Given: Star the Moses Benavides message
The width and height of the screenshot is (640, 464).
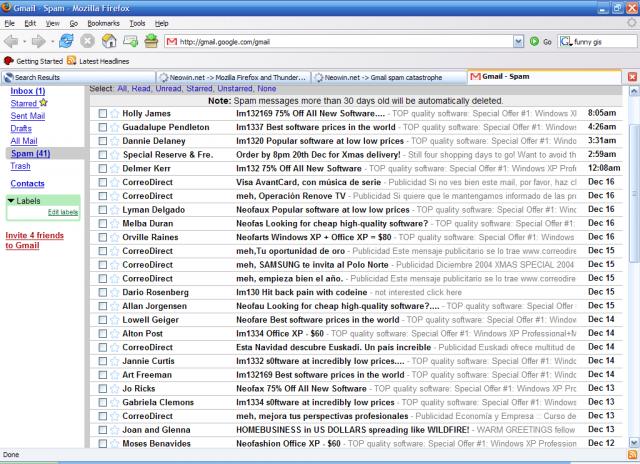Looking at the screenshot, I should (x=115, y=443).
